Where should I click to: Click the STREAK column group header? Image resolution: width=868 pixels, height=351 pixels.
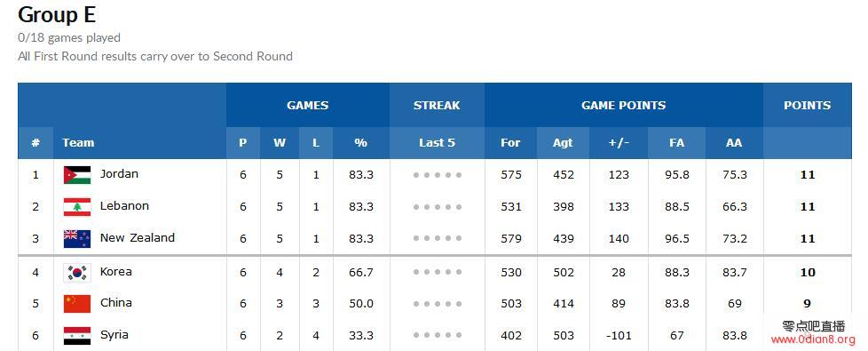[437, 106]
